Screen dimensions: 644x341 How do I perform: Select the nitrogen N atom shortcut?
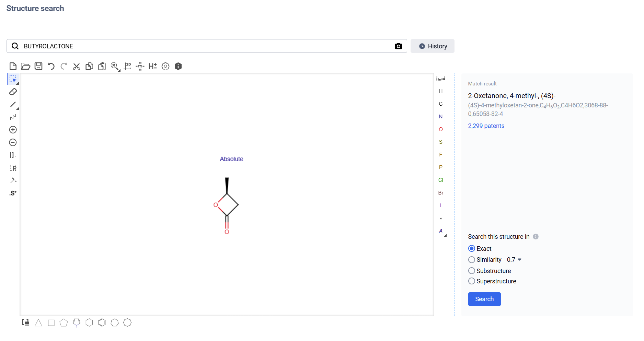point(440,117)
